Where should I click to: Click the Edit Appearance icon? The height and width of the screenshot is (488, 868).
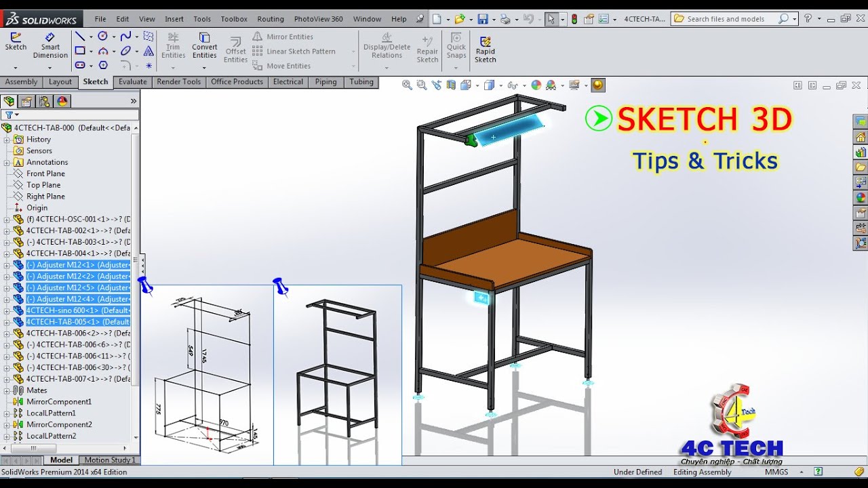pyautogui.click(x=536, y=85)
